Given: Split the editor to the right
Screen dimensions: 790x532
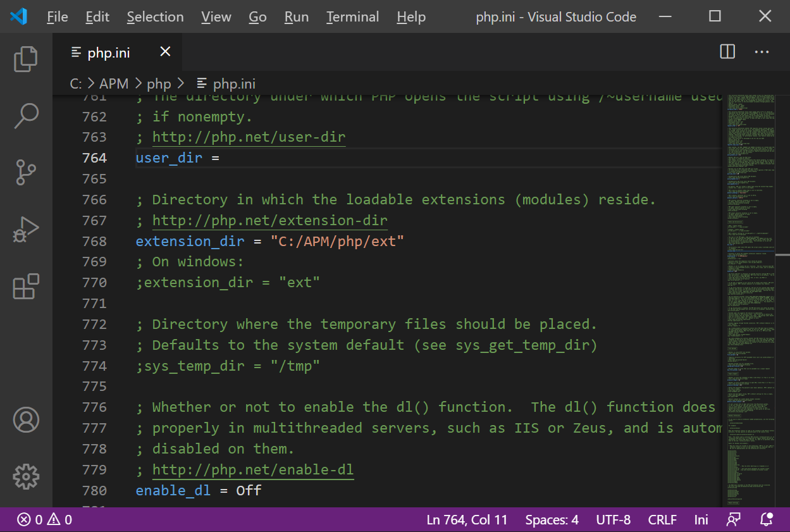Looking at the screenshot, I should point(727,52).
